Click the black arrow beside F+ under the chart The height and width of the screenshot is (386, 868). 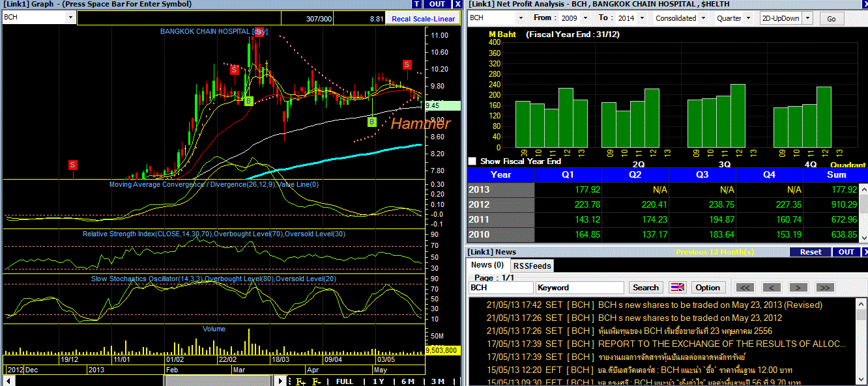click(280, 381)
